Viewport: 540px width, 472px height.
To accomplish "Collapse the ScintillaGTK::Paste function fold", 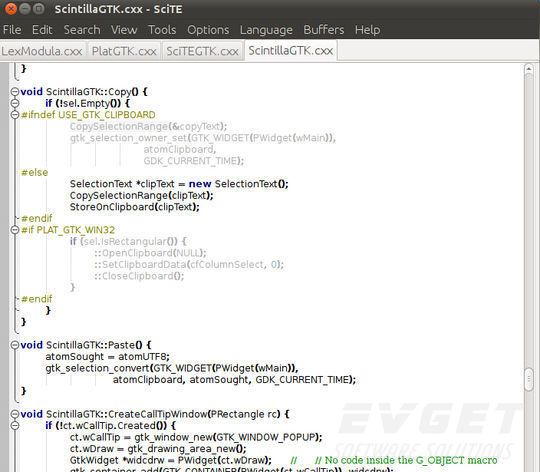I will [x=14, y=345].
